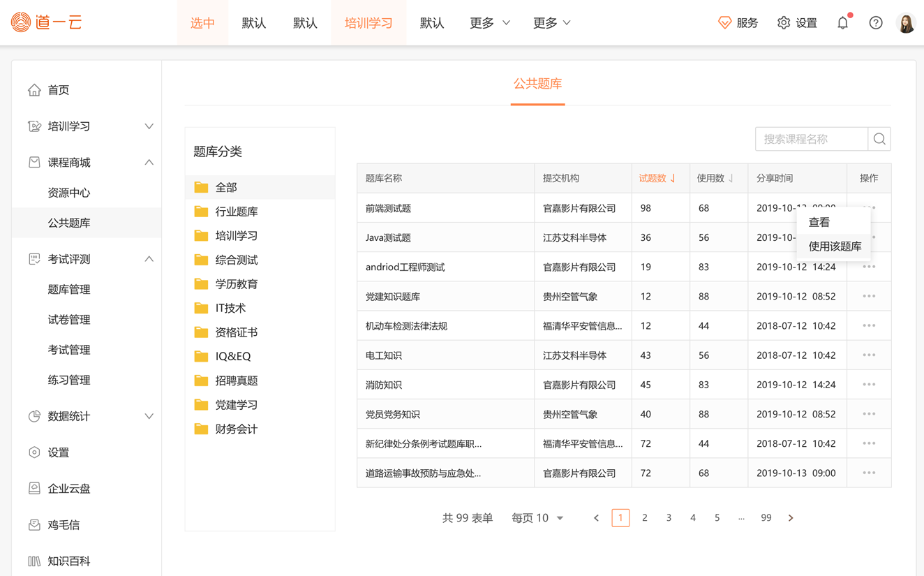Open more actions for andriod工程师测试 row
This screenshot has height=576, width=924.
tap(869, 267)
